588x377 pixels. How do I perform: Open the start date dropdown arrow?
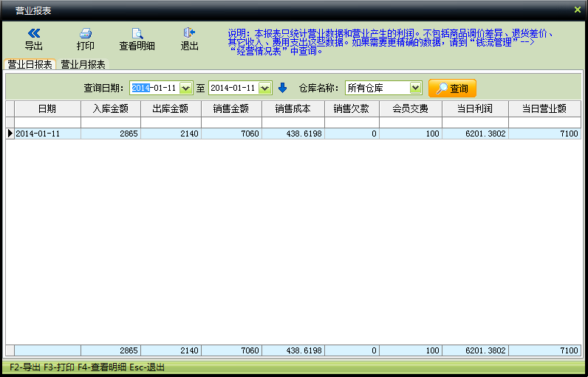coord(186,89)
